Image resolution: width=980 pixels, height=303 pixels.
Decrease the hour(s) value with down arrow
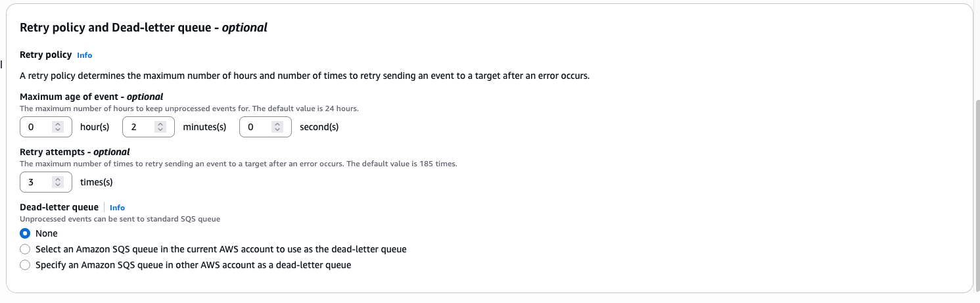click(x=58, y=130)
